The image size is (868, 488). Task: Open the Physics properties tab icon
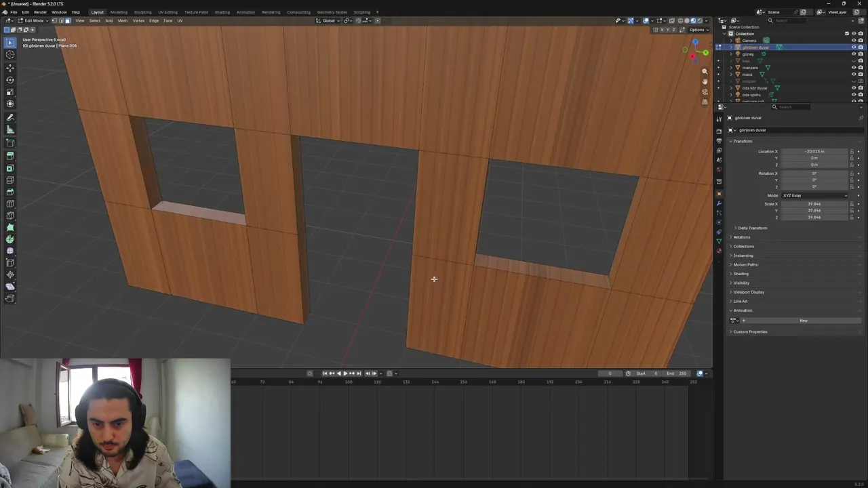719,222
